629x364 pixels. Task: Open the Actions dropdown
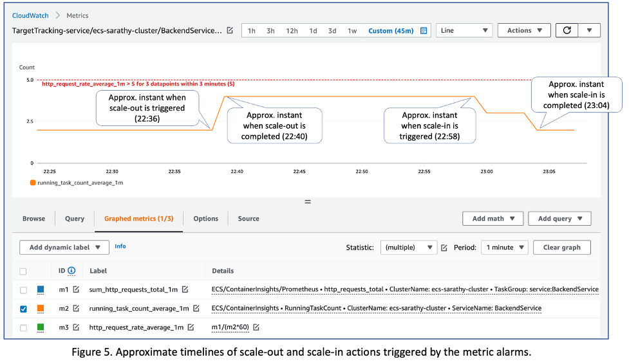coord(524,30)
